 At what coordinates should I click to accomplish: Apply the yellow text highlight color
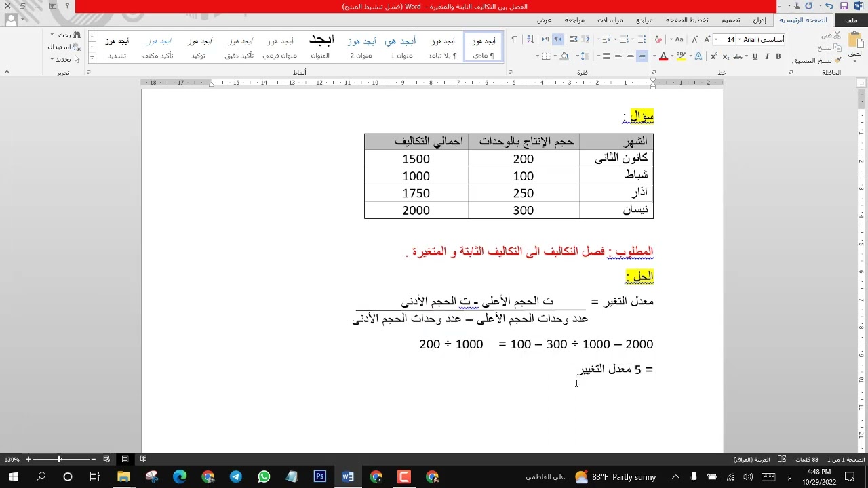[x=682, y=56]
